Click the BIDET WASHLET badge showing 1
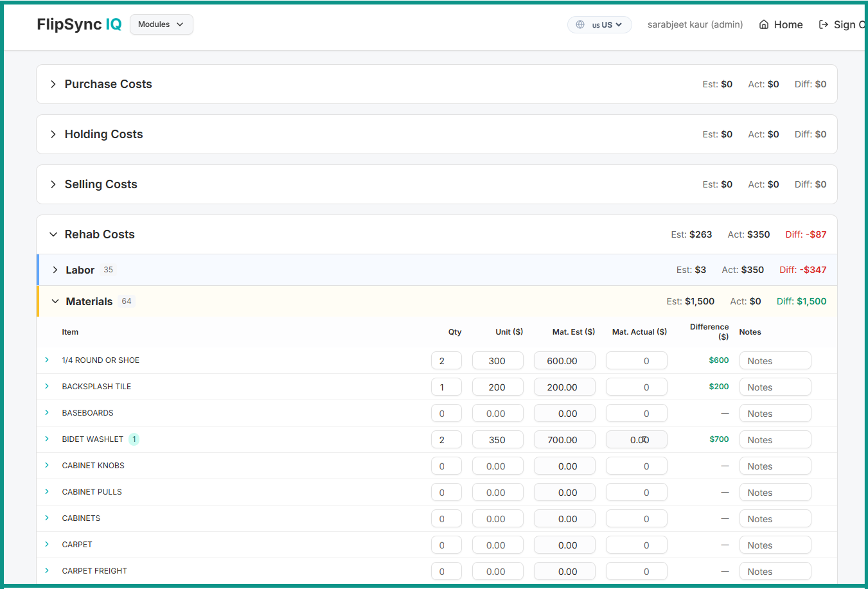 134,439
